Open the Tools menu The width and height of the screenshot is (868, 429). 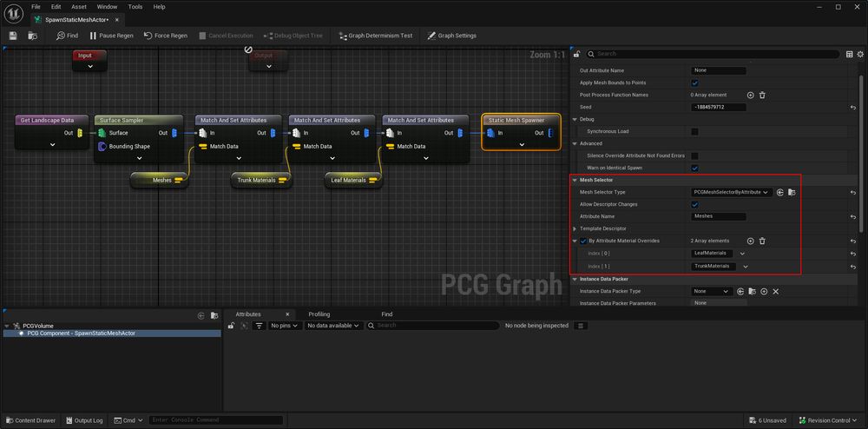pyautogui.click(x=135, y=7)
